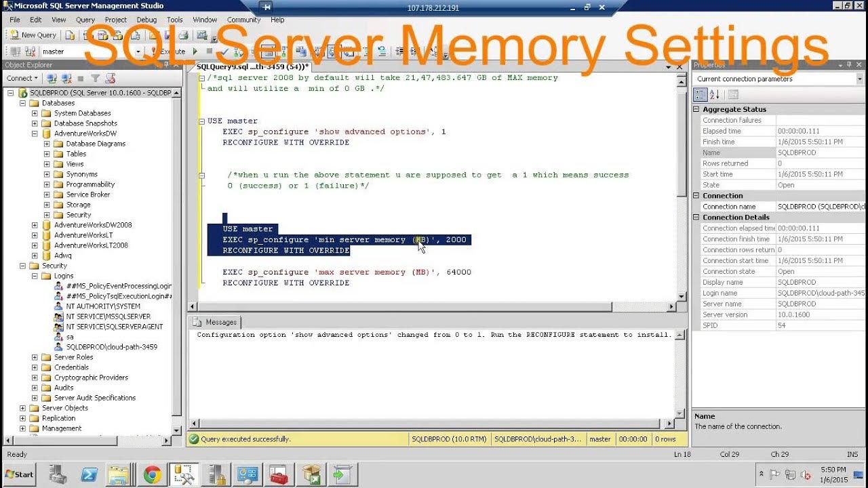868x488 pixels.
Task: Click the Start button
Action: (19, 474)
